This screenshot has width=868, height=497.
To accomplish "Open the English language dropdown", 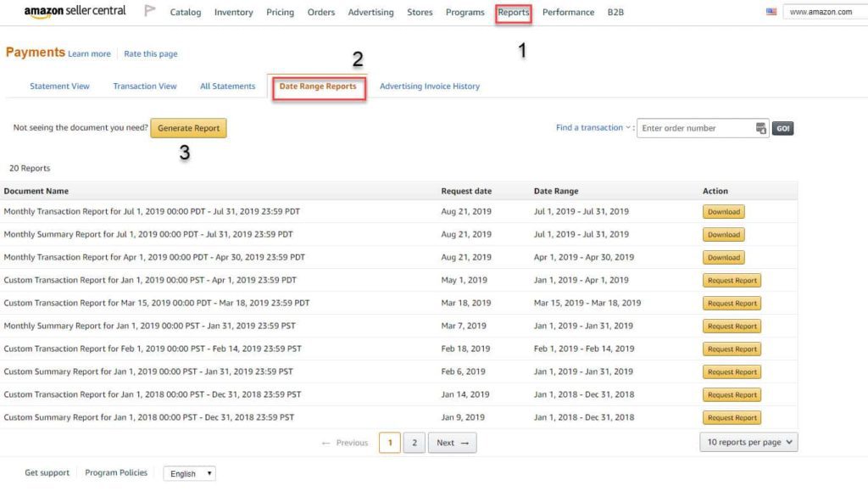I will point(189,473).
